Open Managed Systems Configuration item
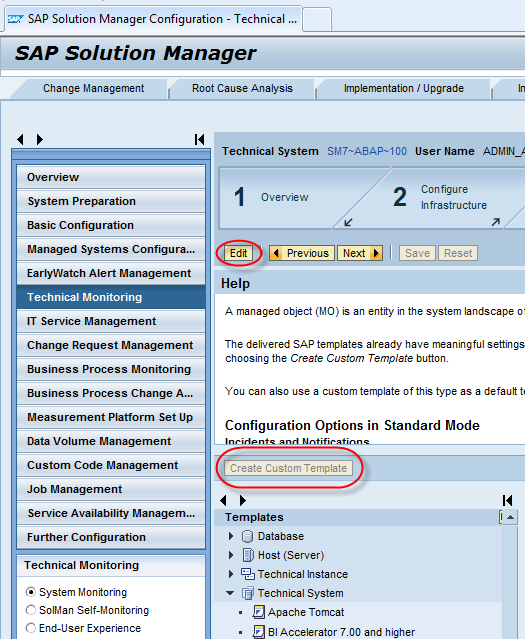The height and width of the screenshot is (639, 526). tap(111, 249)
